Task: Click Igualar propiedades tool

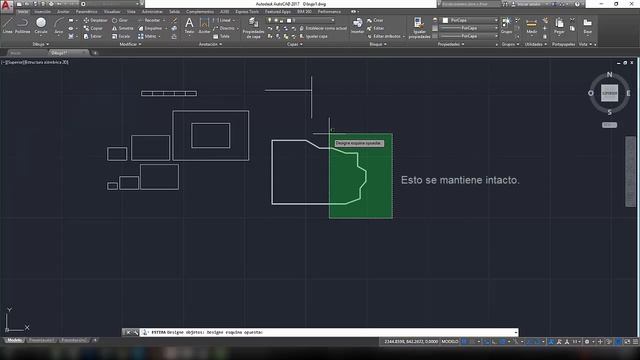Action: point(419,27)
